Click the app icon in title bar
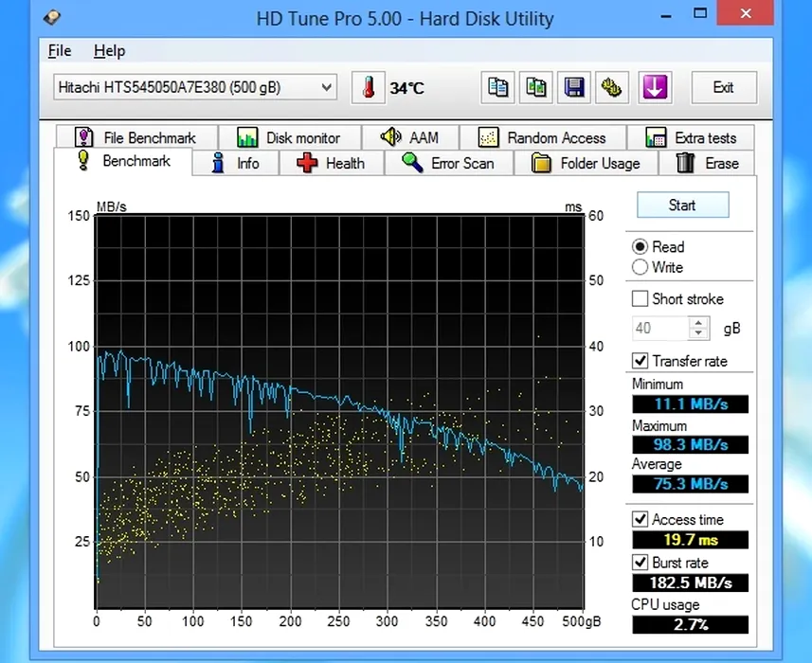Screen dimensions: 812x663 pos(52,18)
